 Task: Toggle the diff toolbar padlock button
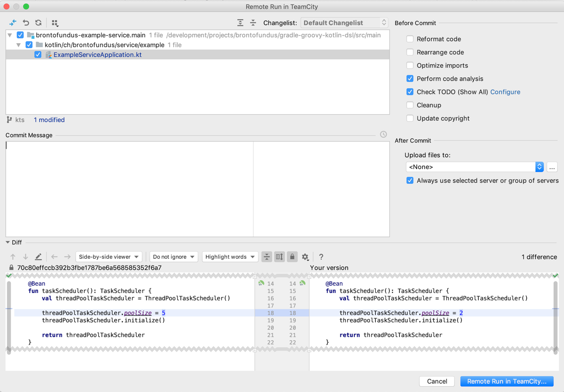[x=292, y=257]
